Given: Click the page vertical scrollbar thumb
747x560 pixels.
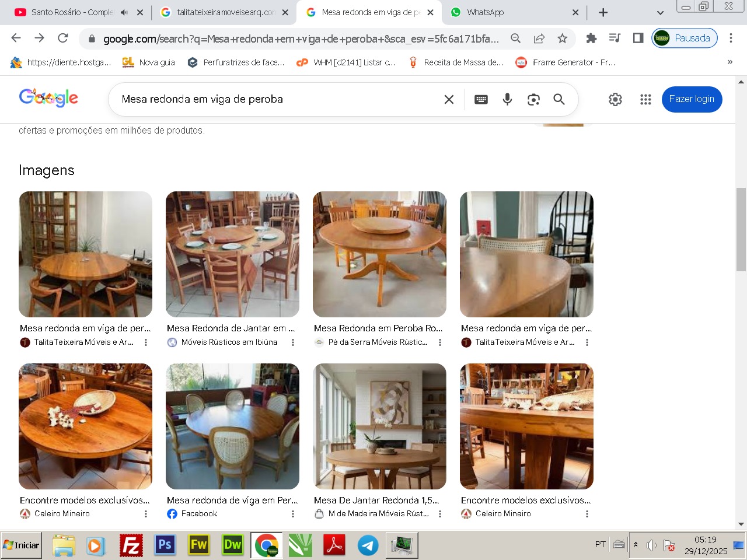Looking at the screenshot, I should tap(741, 229).
